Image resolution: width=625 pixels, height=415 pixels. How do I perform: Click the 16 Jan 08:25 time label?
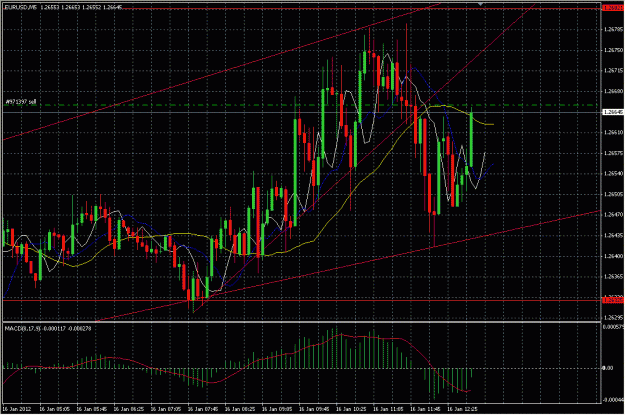(x=240, y=409)
